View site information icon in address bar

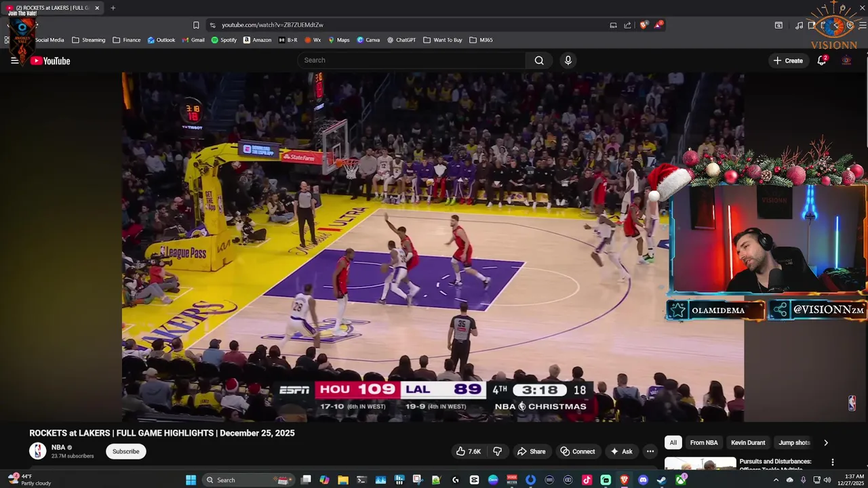point(213,25)
